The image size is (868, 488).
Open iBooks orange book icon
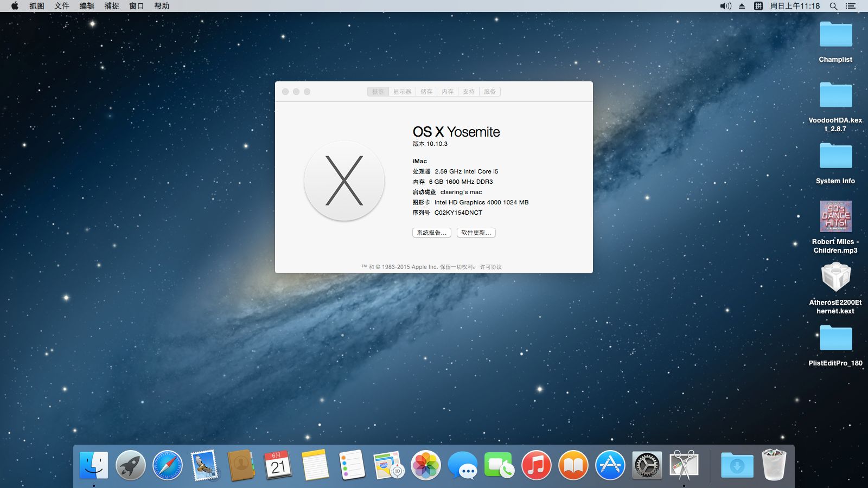click(573, 465)
